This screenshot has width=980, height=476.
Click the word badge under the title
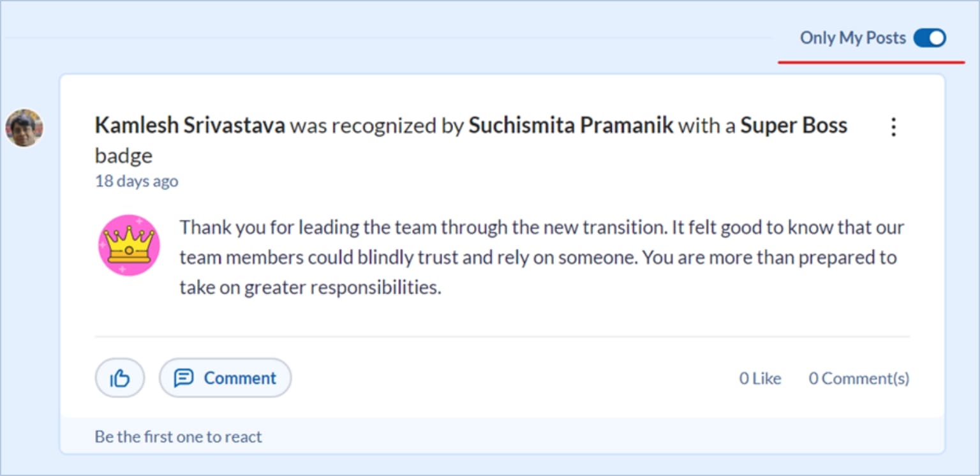tap(123, 156)
